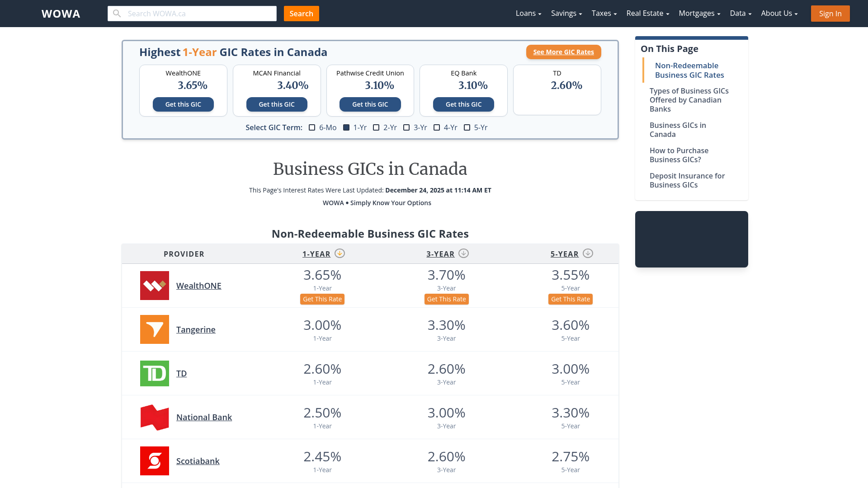Open the Mortgages dropdown
Viewport: 868px width, 488px height.
click(x=699, y=13)
